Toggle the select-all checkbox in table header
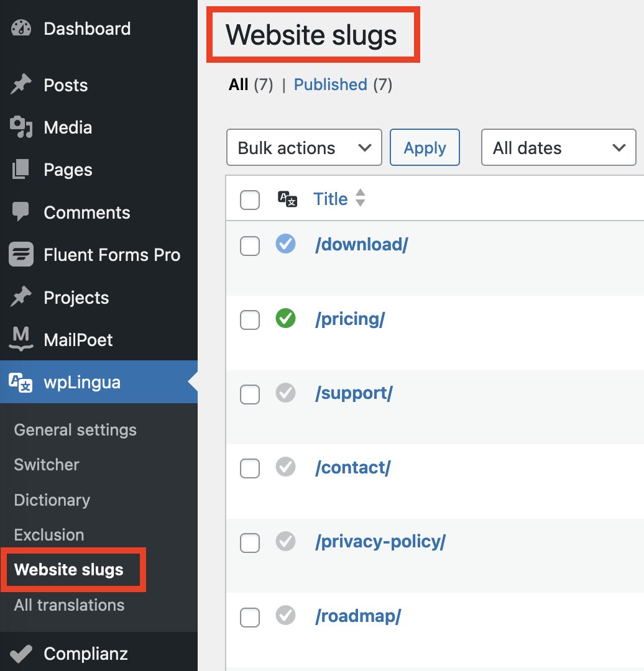 pos(250,200)
